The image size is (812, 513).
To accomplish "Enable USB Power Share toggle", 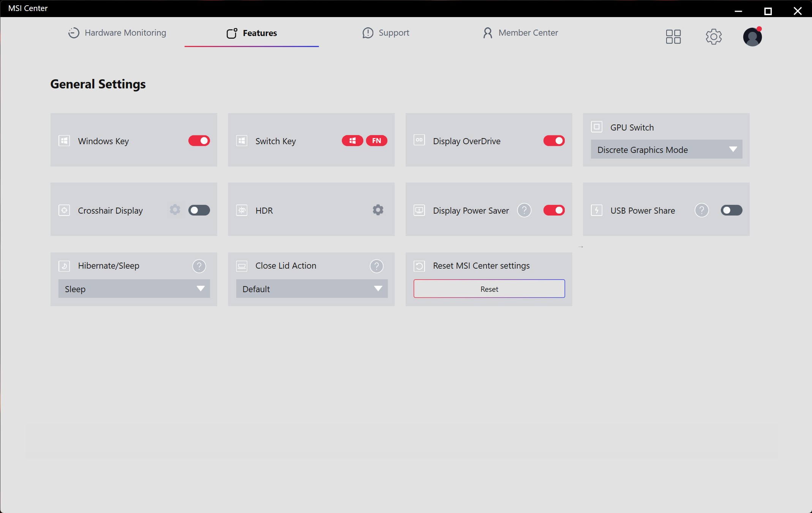I will click(731, 210).
